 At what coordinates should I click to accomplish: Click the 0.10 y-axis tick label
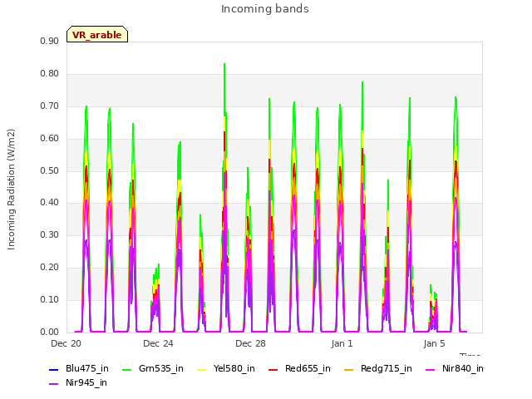pyautogui.click(x=50, y=299)
